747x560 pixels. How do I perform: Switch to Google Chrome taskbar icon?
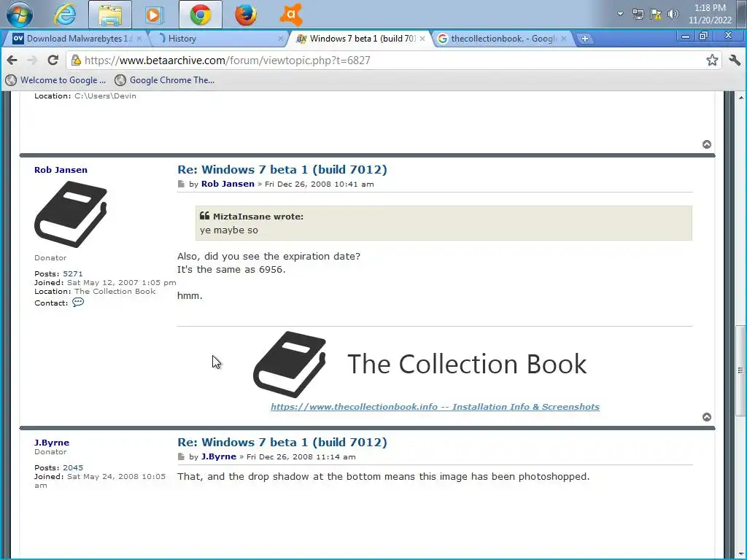click(201, 15)
